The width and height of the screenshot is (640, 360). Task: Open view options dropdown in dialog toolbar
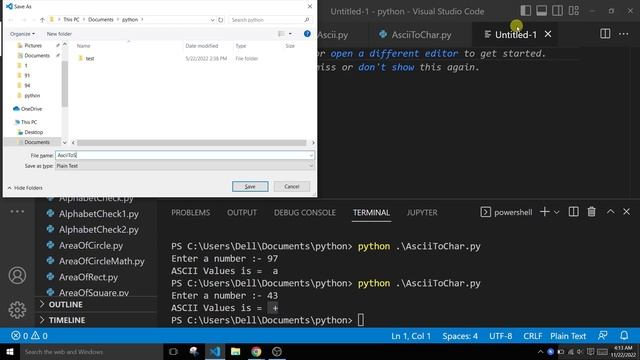tap(290, 34)
